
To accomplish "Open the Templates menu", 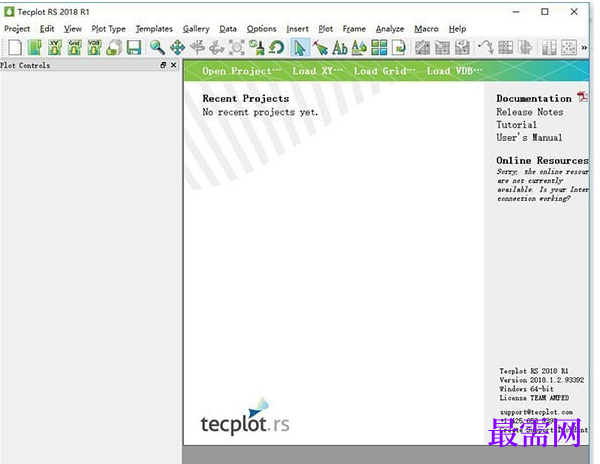I will pyautogui.click(x=154, y=29).
